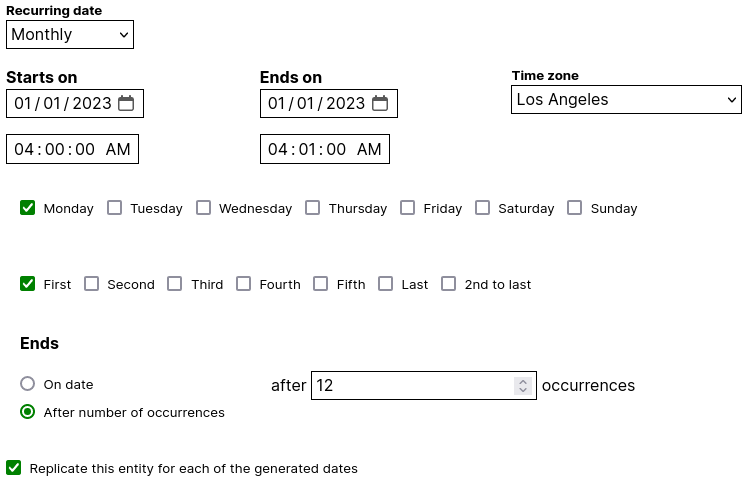The image size is (747, 479).
Task: Click the occurrences number stepper arrows
Action: click(x=523, y=386)
